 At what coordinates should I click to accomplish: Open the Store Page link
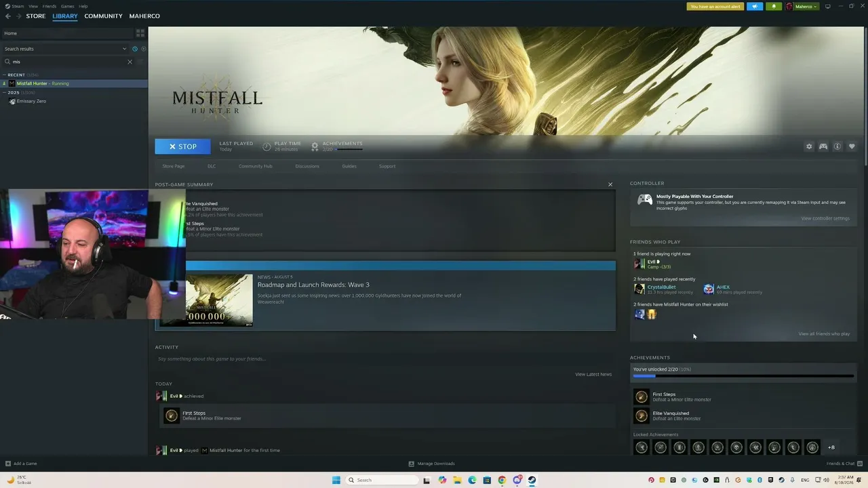tap(174, 166)
